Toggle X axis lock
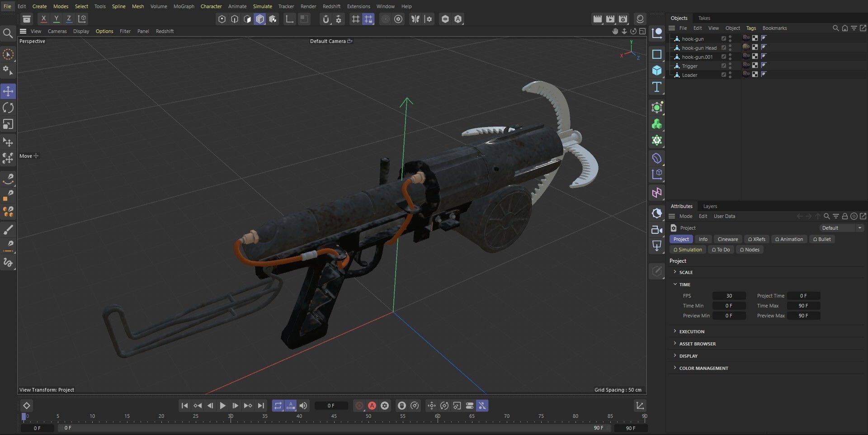Image resolution: width=868 pixels, height=435 pixels. click(43, 19)
